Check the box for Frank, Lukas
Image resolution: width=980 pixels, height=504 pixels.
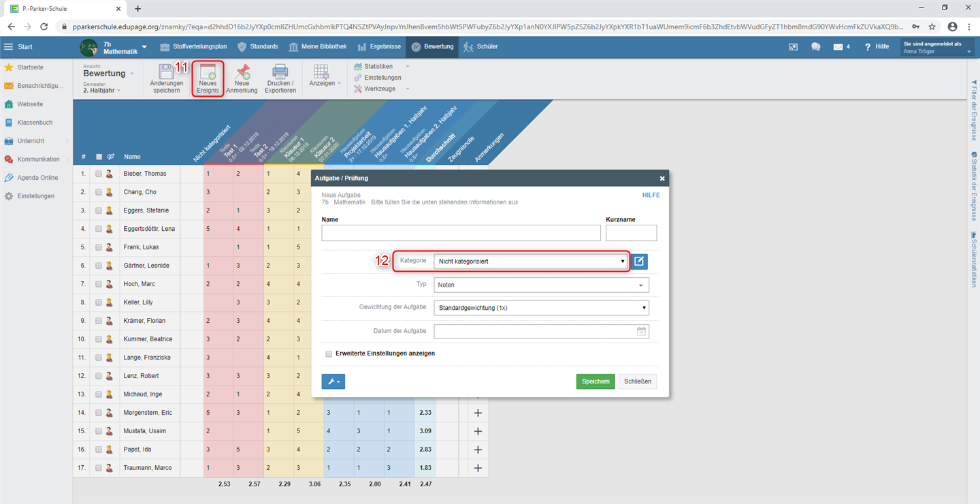(99, 247)
